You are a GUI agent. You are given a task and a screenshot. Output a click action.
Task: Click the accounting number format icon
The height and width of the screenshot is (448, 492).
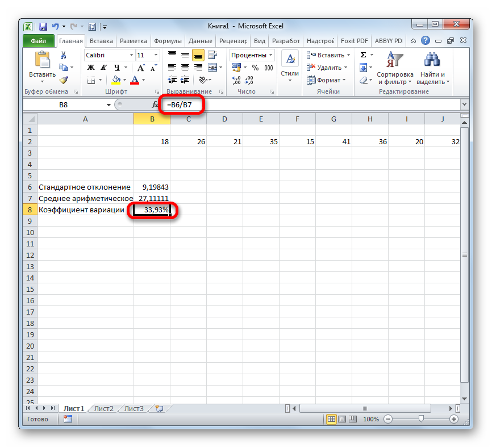tap(236, 68)
